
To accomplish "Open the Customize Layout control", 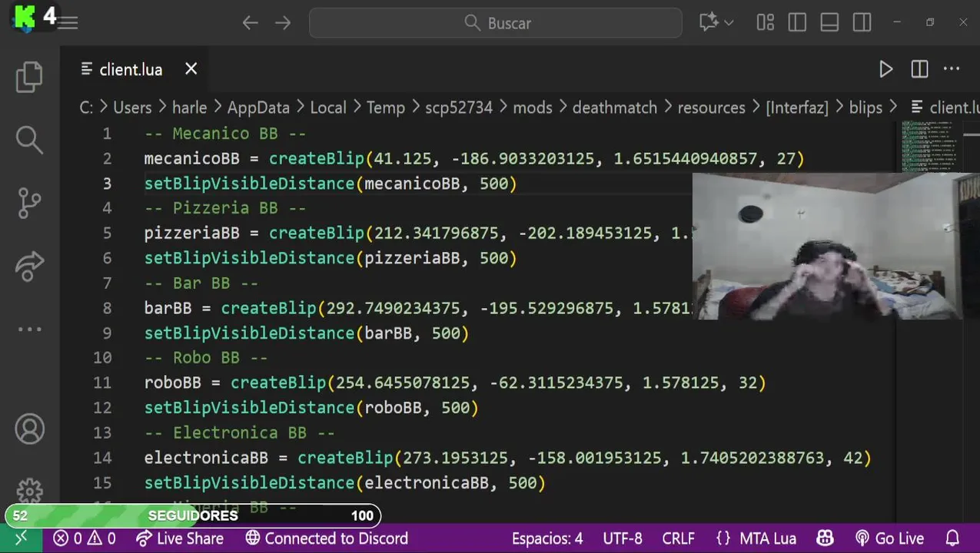I will point(765,23).
